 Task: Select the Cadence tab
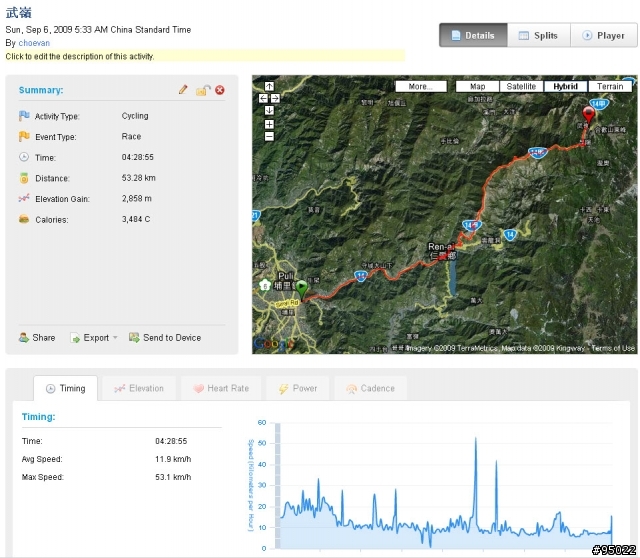pyautogui.click(x=371, y=388)
